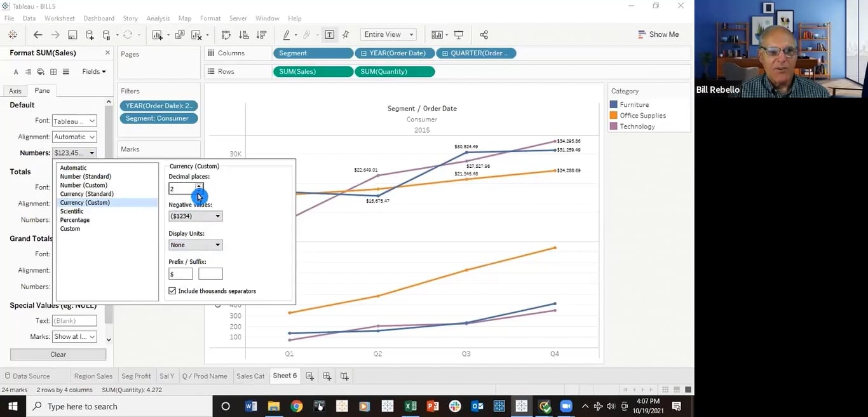Click the Office Supplies orange legend swatch

click(613, 115)
